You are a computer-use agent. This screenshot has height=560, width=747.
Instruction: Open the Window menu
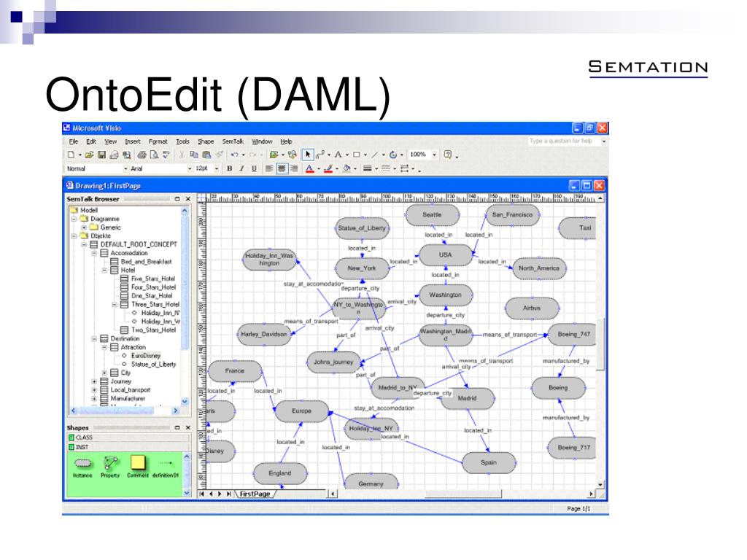click(262, 141)
